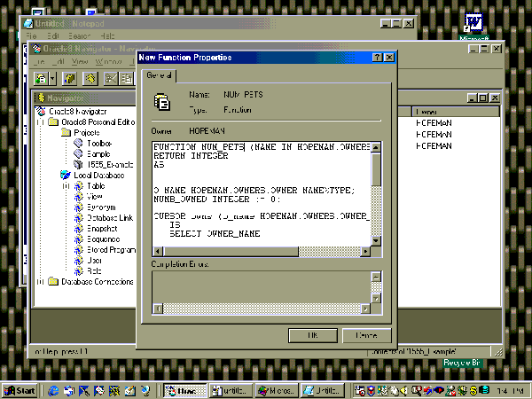This screenshot has height=399, width=532.
Task: Click the Compilation Errors text area
Action: pos(262,287)
